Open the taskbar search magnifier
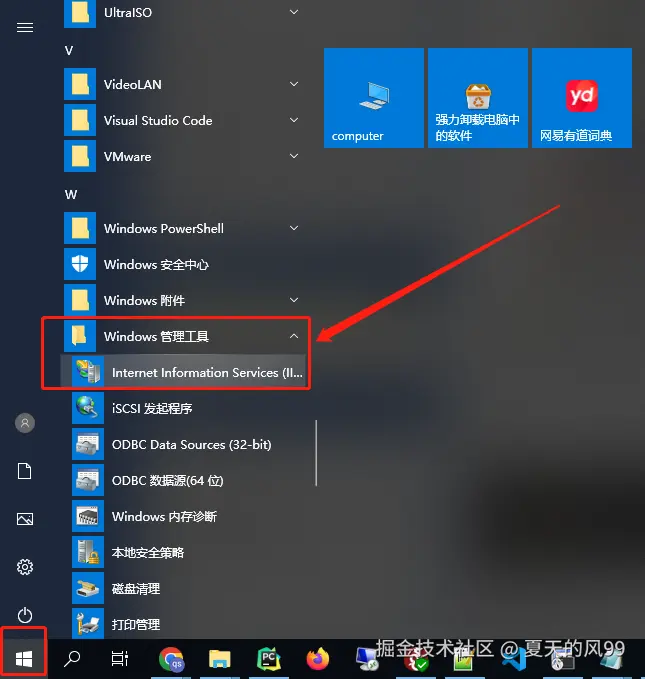The height and width of the screenshot is (679, 645). pyautogui.click(x=72, y=659)
